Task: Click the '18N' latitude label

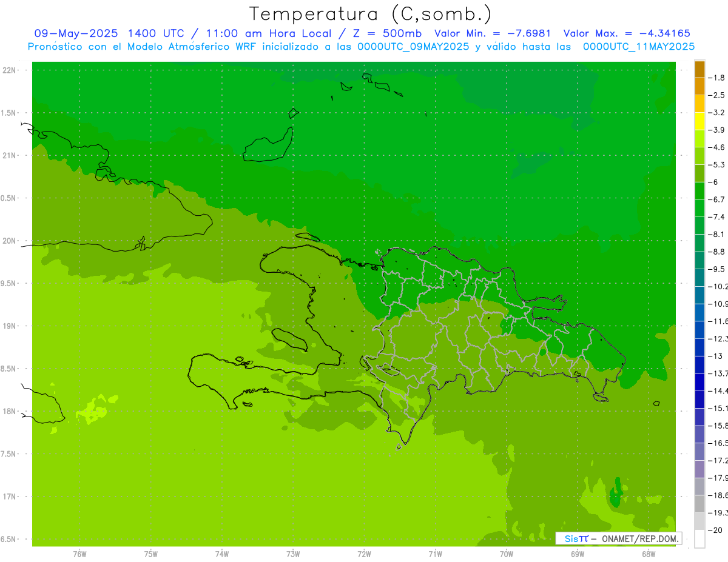Action: 9,411
